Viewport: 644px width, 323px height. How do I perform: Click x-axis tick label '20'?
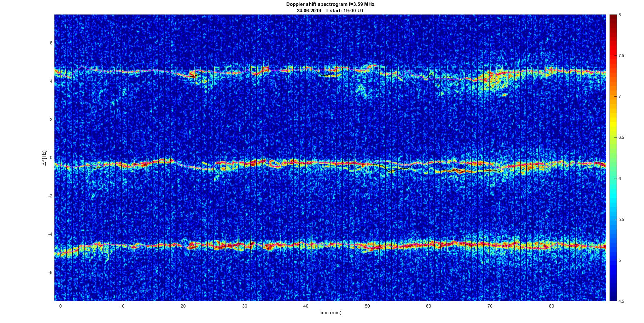(x=183, y=306)
